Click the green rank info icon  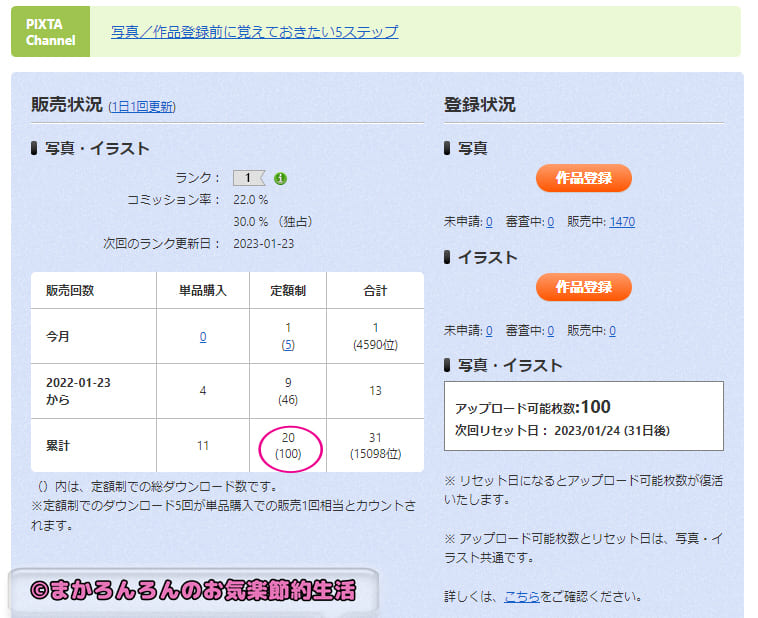[280, 178]
